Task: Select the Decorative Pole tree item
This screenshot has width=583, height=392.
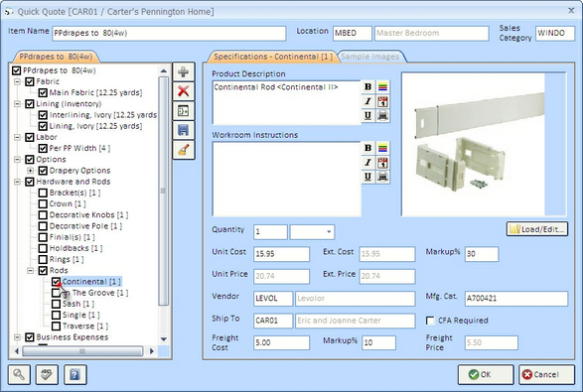Action: pyautogui.click(x=85, y=226)
